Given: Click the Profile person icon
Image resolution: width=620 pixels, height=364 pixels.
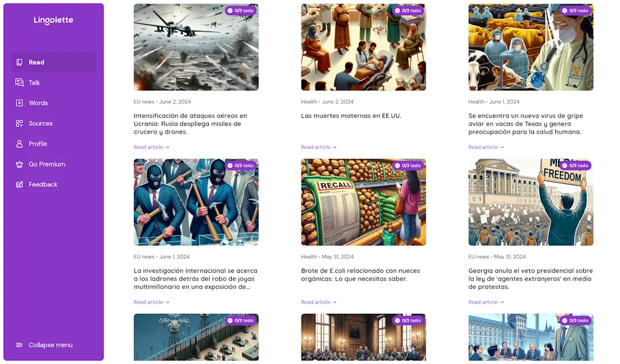Looking at the screenshot, I should [x=19, y=144].
